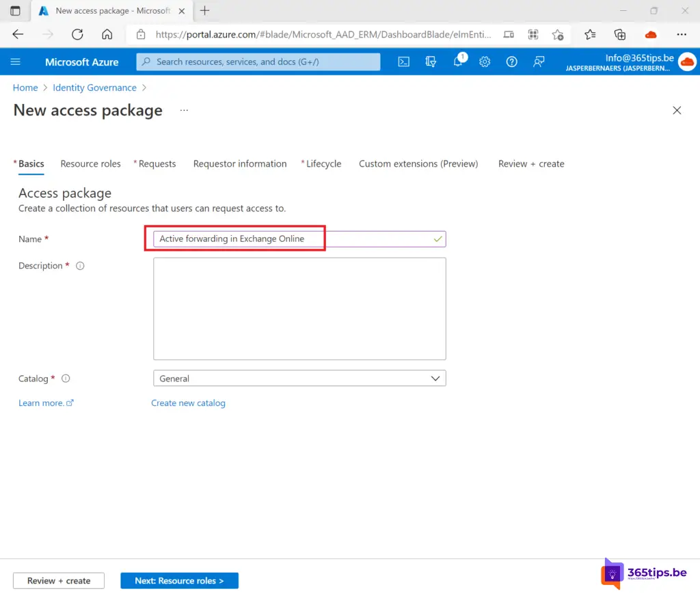View site information lock icon
This screenshot has width=700, height=600.
click(141, 34)
